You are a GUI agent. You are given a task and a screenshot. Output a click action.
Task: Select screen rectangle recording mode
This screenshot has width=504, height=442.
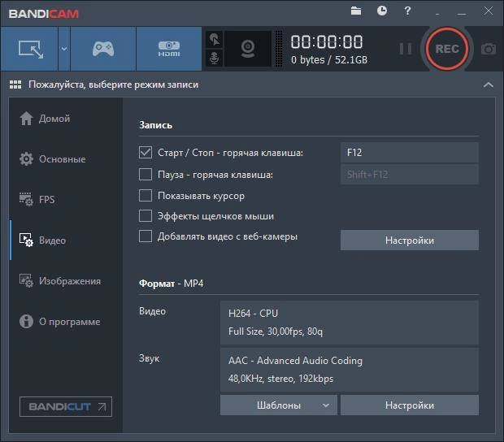pyautogui.click(x=29, y=49)
